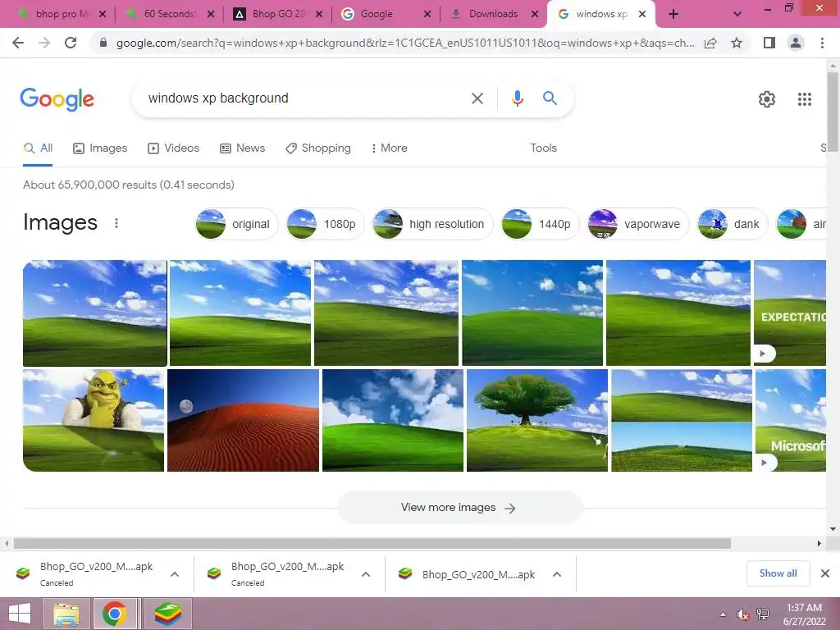This screenshot has width=840, height=630.
Task: Switch to the Shopping tab
Action: 318,148
